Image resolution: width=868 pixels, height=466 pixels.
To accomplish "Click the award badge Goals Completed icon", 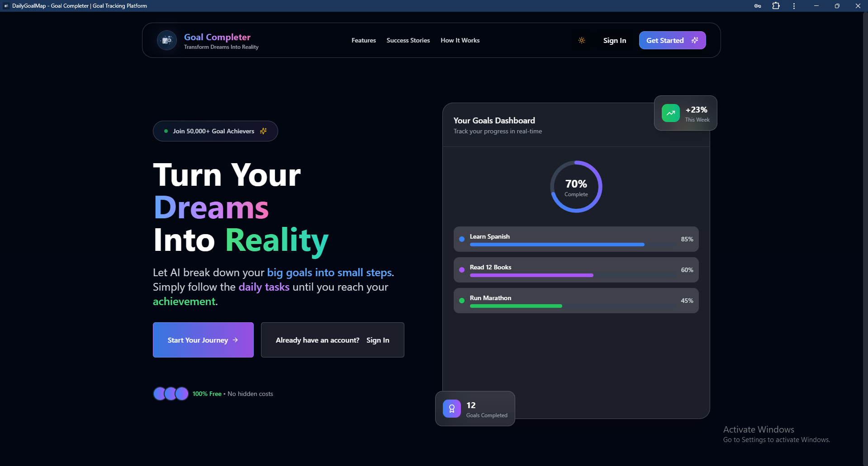I will point(451,409).
